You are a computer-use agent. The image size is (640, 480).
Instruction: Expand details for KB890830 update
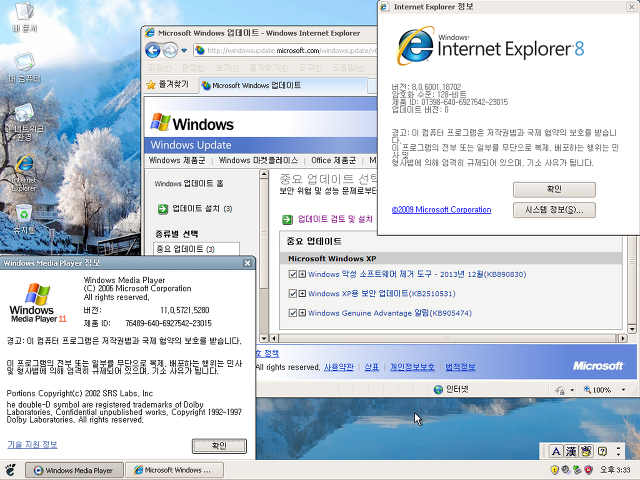tap(302, 274)
